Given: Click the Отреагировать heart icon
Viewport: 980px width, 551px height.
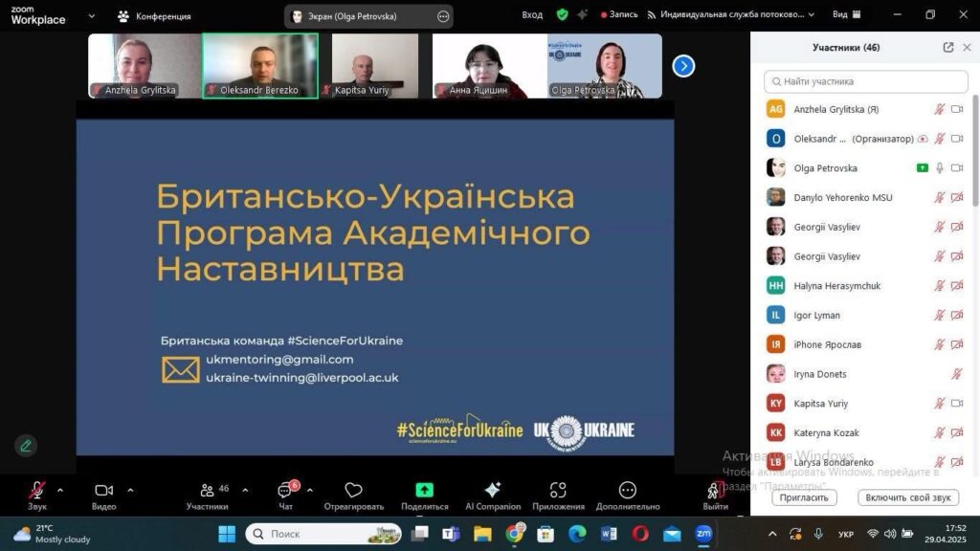Looking at the screenshot, I should [353, 491].
